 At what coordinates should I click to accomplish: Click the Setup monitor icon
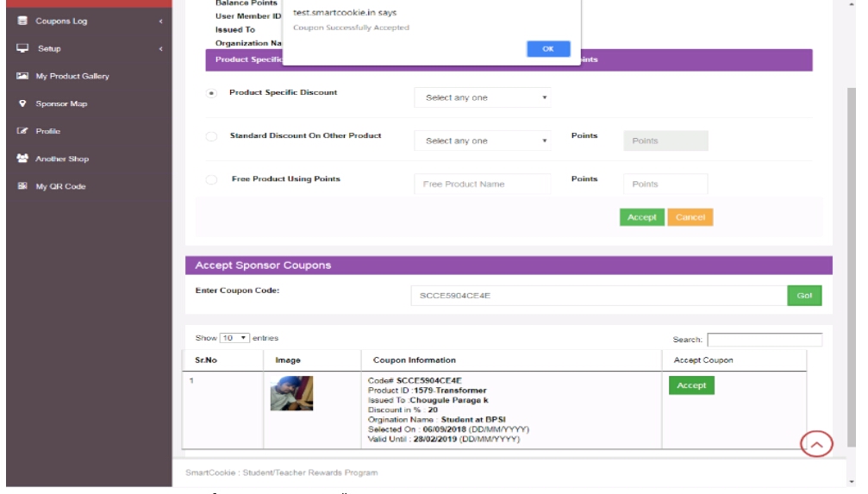click(x=22, y=48)
